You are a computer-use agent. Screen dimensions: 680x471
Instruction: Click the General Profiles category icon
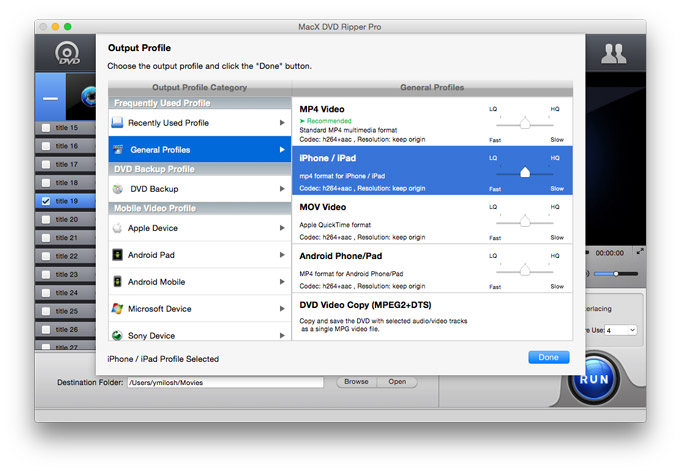point(118,150)
